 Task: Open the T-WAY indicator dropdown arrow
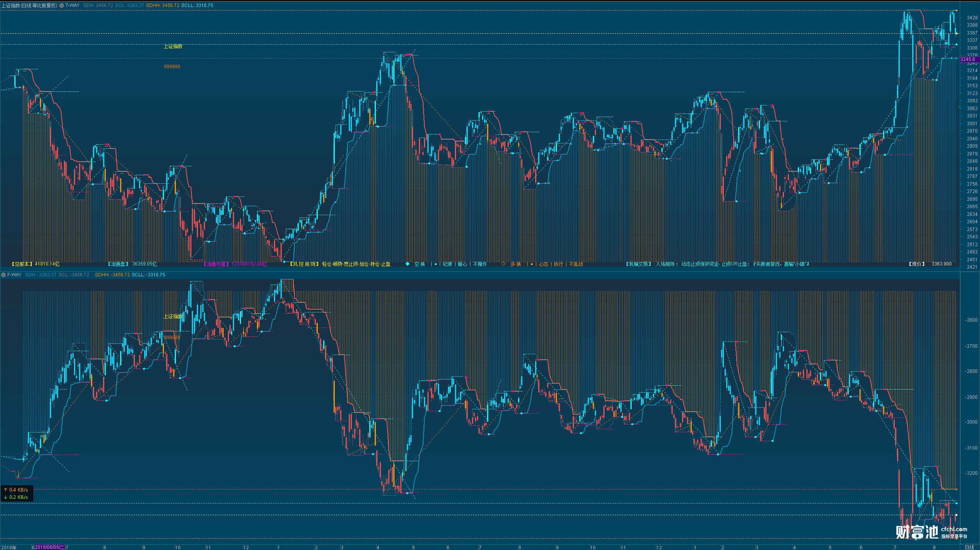62,5
